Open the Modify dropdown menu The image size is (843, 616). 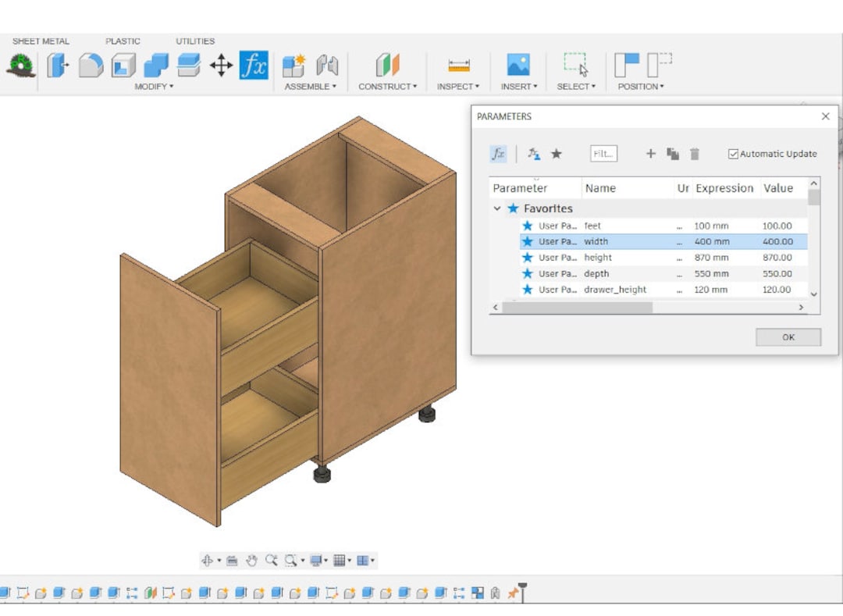[x=155, y=87]
